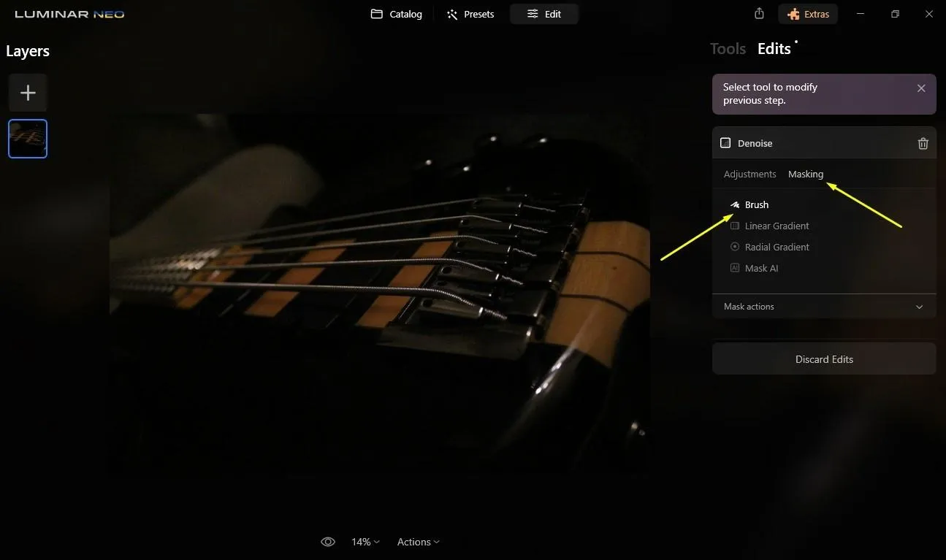This screenshot has width=946, height=560.
Task: Click the add new layer plus icon
Action: coord(28,93)
